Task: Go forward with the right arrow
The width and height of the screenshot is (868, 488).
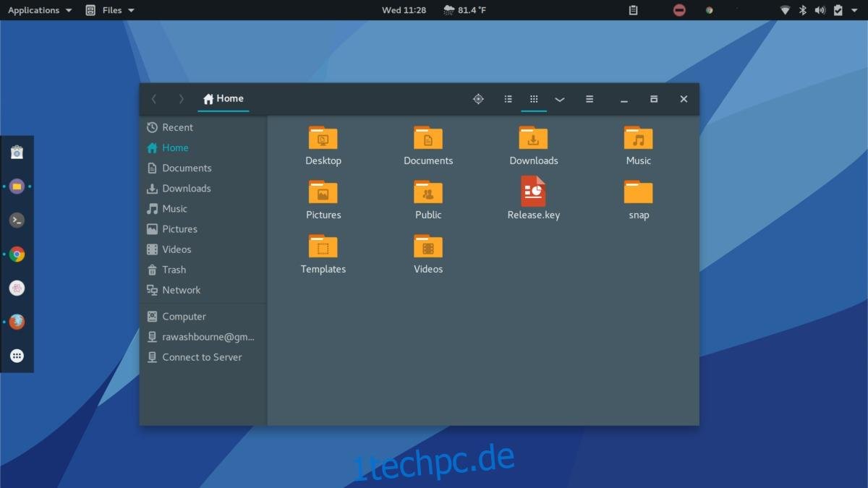Action: click(x=181, y=99)
